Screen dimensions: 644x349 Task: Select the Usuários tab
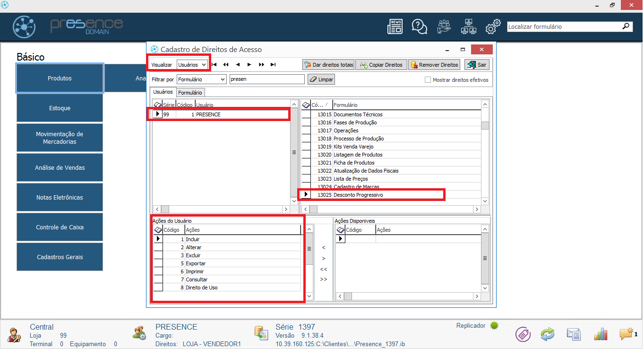coord(163,92)
